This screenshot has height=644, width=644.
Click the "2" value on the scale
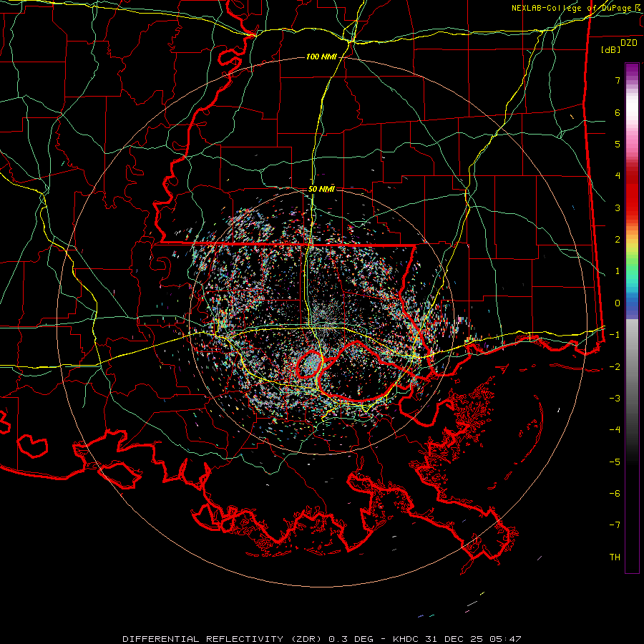tap(618, 239)
